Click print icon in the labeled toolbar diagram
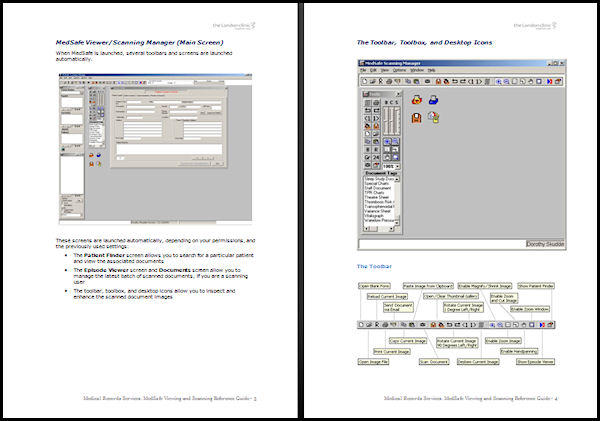600x421 pixels. coord(385,325)
